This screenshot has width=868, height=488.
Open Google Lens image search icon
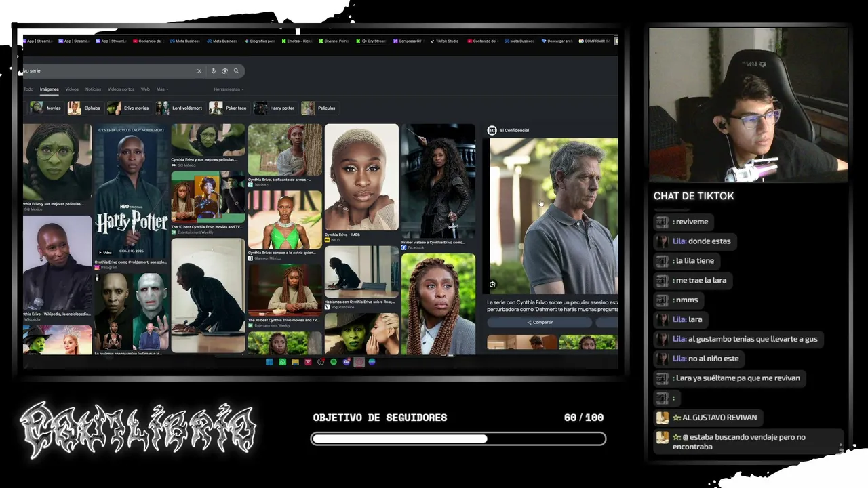[225, 70]
